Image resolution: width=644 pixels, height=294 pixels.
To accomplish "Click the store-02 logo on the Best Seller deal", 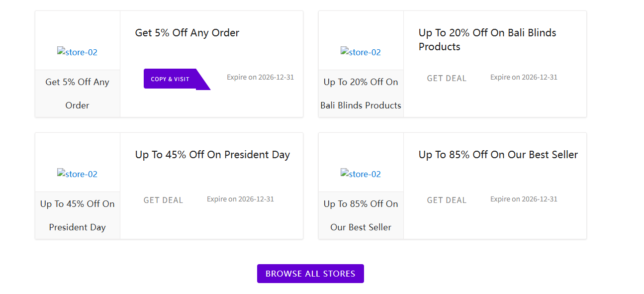I will tap(360, 174).
